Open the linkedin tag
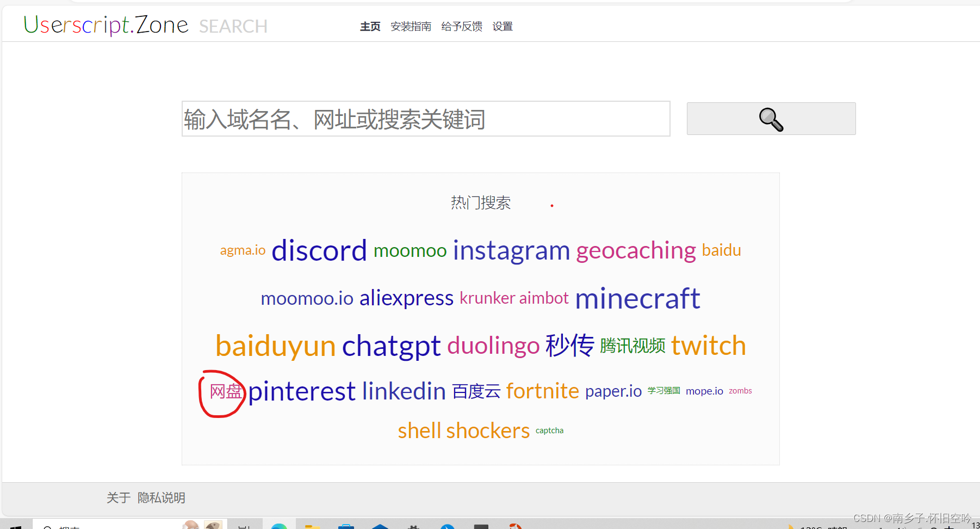This screenshot has width=980, height=529. (404, 391)
